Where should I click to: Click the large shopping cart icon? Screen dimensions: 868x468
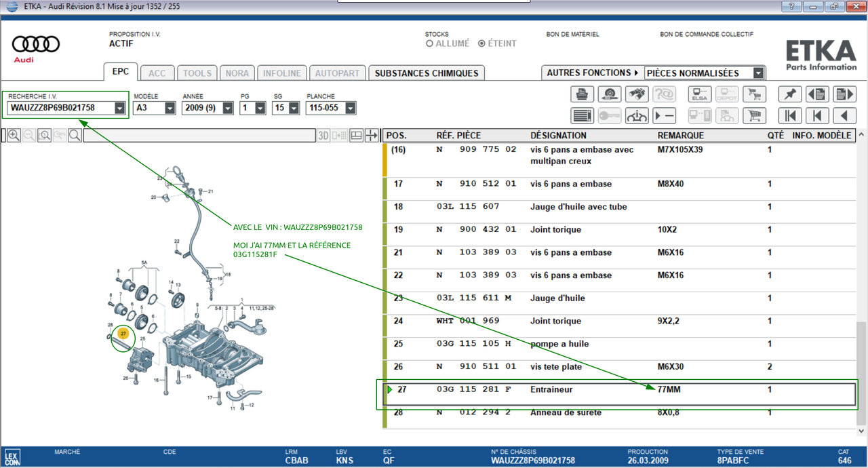pos(753,116)
